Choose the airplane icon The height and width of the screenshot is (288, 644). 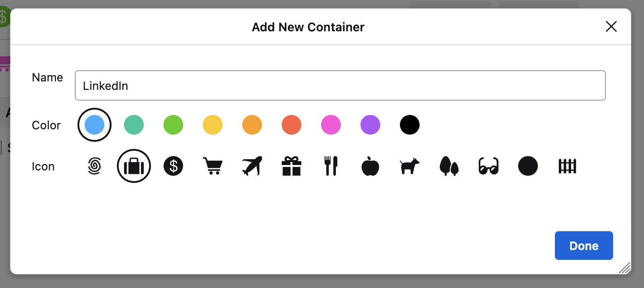pyautogui.click(x=252, y=166)
